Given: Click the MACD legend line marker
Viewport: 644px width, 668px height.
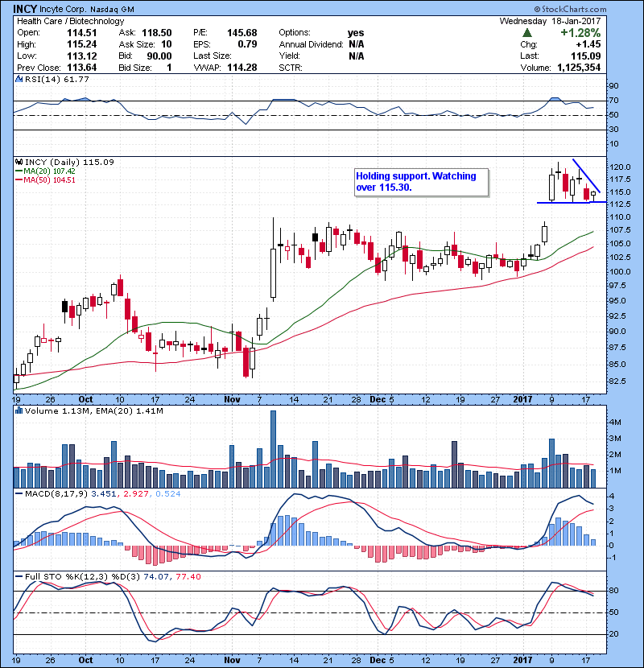Looking at the screenshot, I should [x=19, y=494].
